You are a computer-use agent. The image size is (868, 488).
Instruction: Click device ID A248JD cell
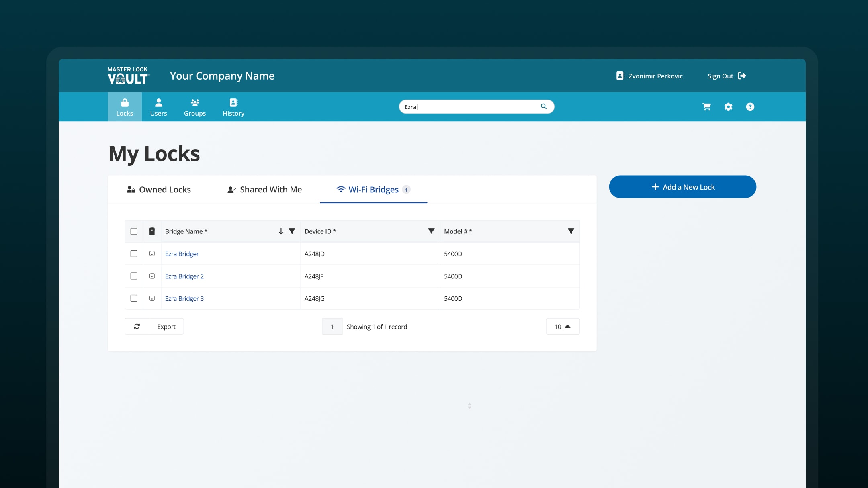[x=370, y=254]
